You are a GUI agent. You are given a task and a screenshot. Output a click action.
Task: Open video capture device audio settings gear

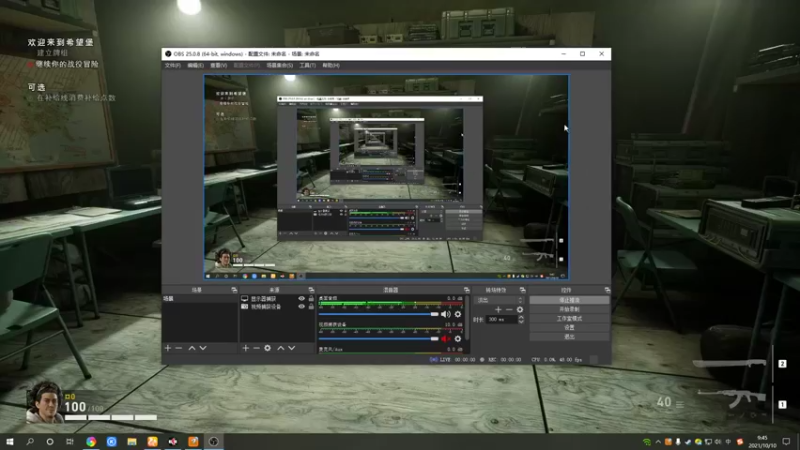(458, 339)
